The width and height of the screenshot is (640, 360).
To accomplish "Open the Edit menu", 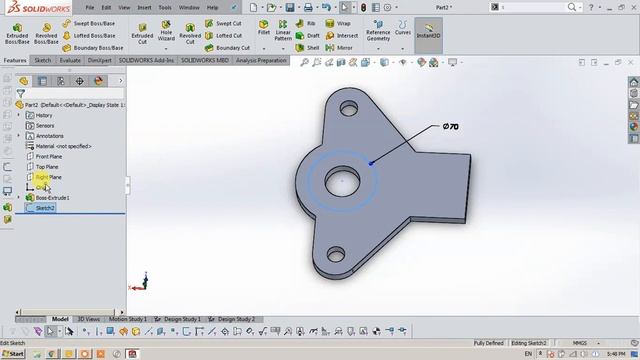I will click(x=106, y=7).
